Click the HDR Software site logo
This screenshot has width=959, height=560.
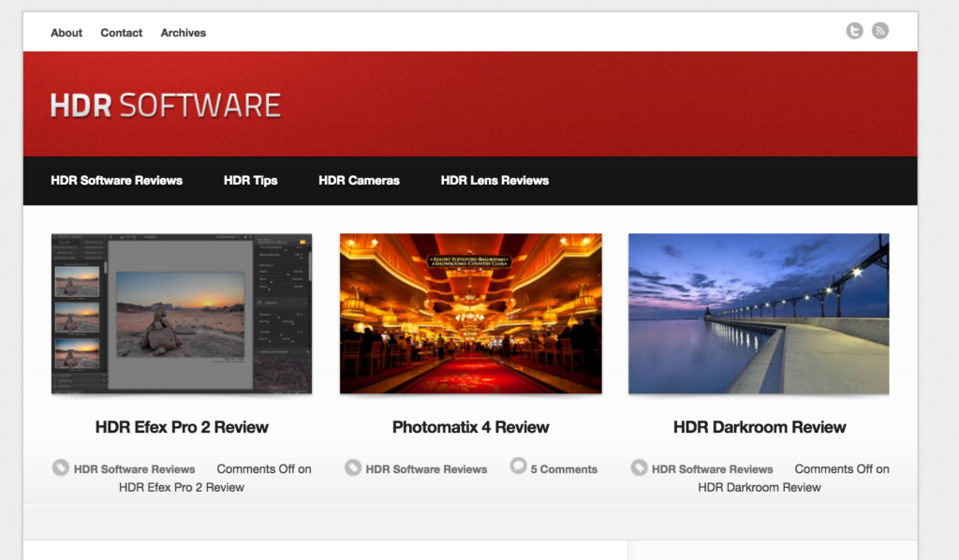pyautogui.click(x=166, y=105)
